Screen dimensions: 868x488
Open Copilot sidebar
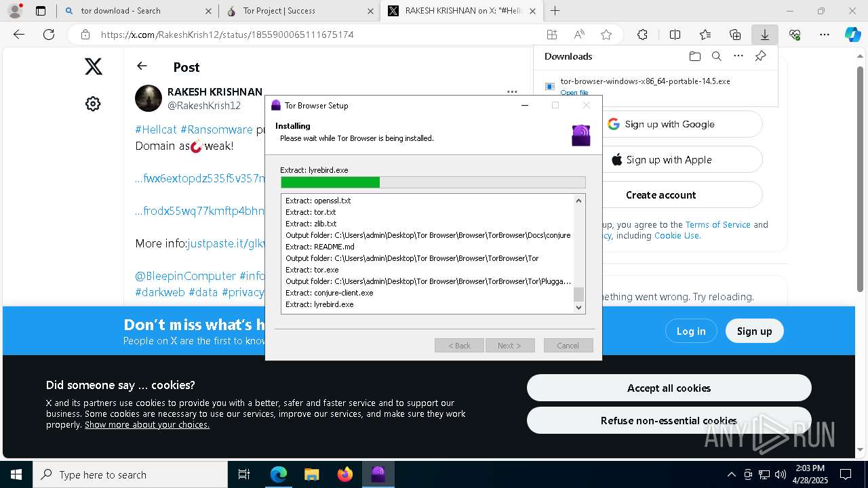pos(853,35)
